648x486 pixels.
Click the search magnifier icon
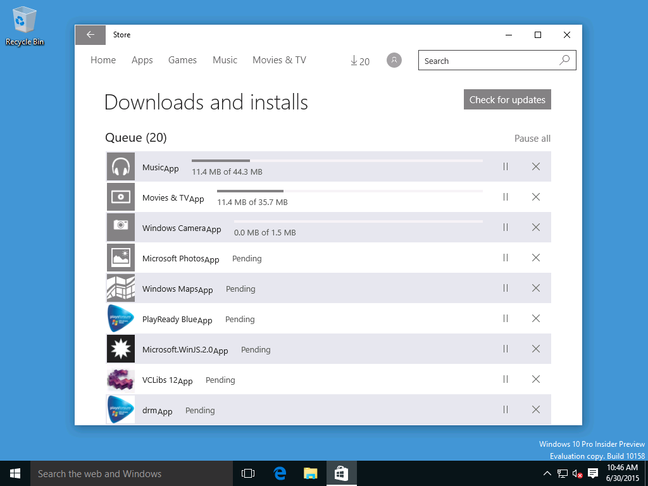(565, 60)
